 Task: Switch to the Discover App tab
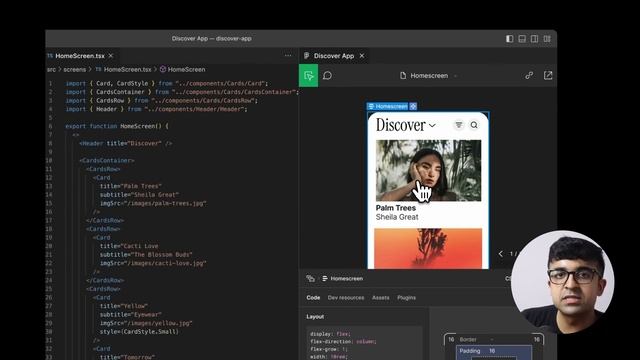pos(333,56)
